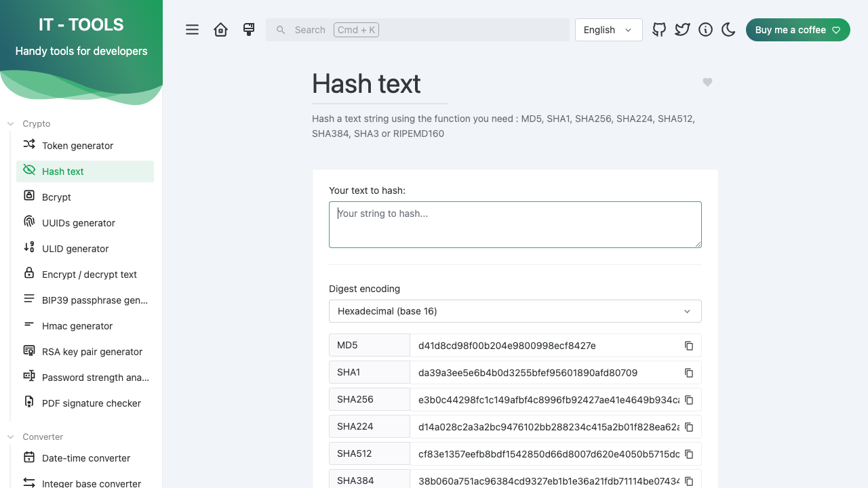Click the Bcrypt lock icon
This screenshot has height=488, width=868.
pyautogui.click(x=29, y=196)
